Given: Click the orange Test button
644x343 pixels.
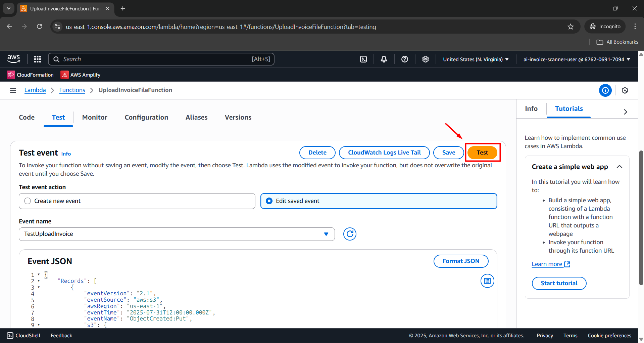Looking at the screenshot, I should click(482, 153).
